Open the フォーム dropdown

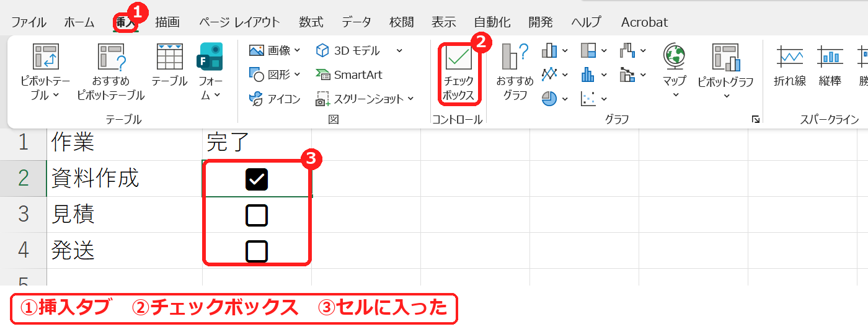[210, 72]
